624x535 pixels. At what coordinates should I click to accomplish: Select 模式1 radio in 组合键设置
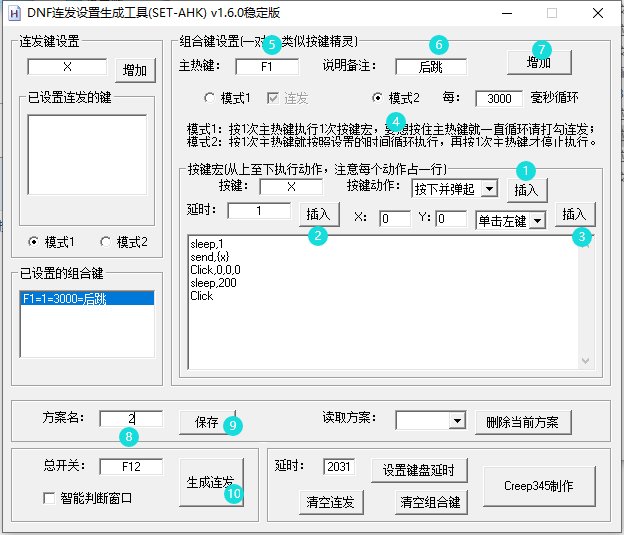coord(209,98)
